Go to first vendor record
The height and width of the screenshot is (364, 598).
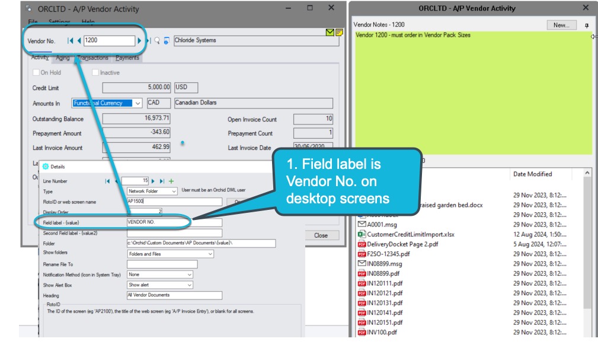(x=71, y=41)
